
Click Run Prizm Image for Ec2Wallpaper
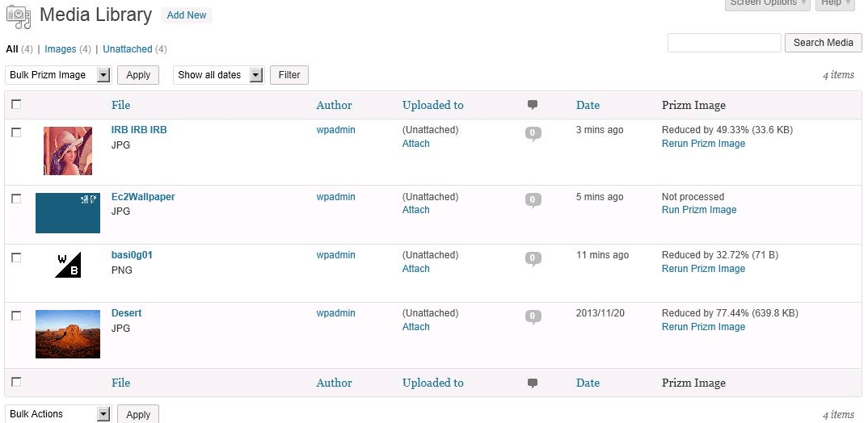pos(698,210)
